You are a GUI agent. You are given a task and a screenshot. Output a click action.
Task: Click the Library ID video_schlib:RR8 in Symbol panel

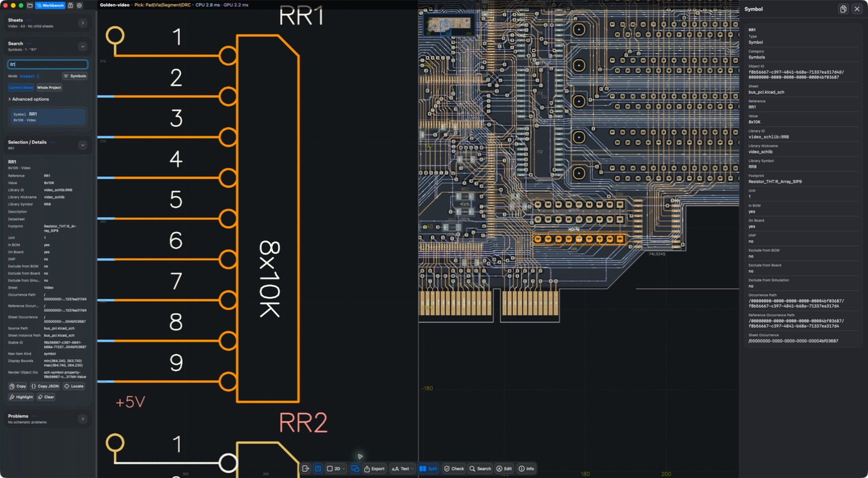[768, 137]
